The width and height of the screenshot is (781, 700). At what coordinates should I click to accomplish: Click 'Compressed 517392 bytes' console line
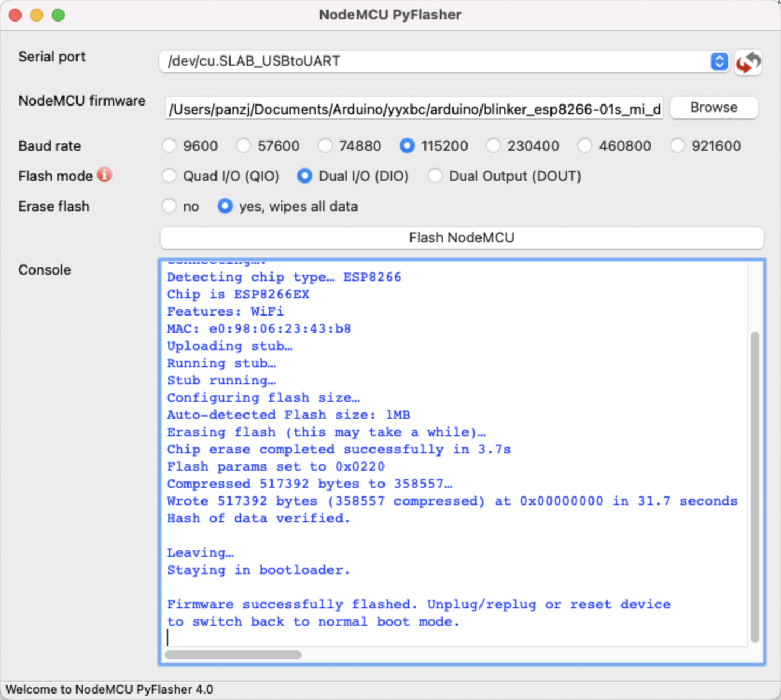pos(310,484)
